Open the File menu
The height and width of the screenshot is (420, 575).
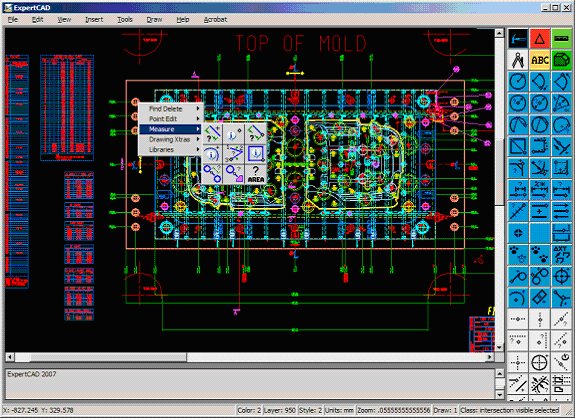click(x=12, y=20)
